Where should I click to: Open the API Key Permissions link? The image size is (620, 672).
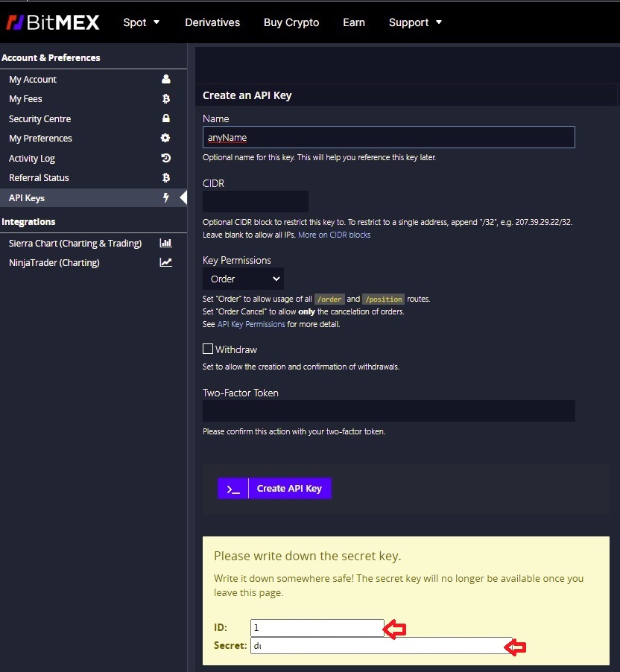pyautogui.click(x=251, y=324)
